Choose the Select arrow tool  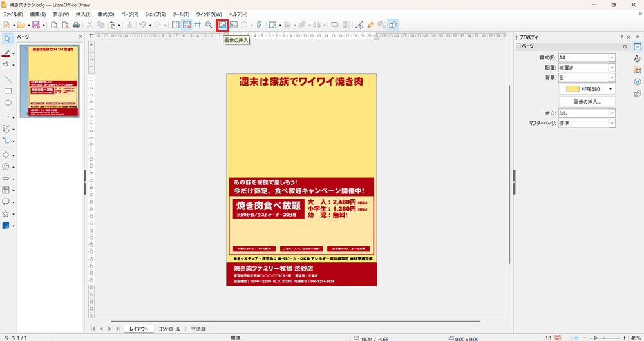point(8,39)
